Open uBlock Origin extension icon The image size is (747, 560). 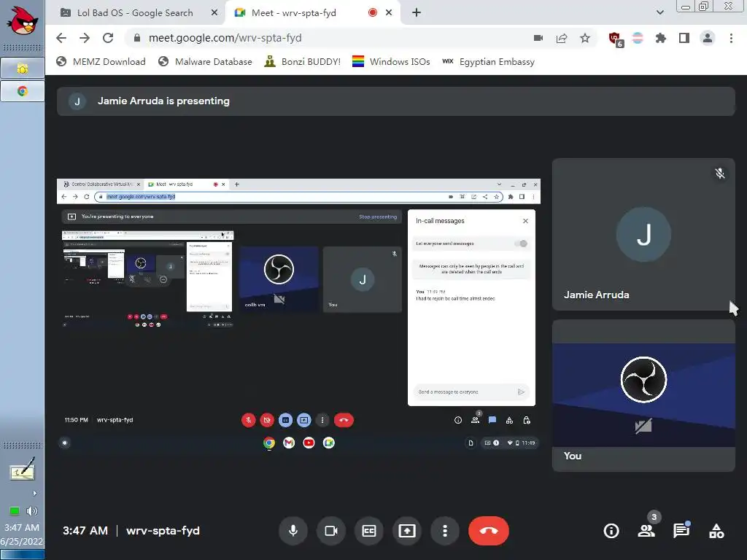coord(615,39)
